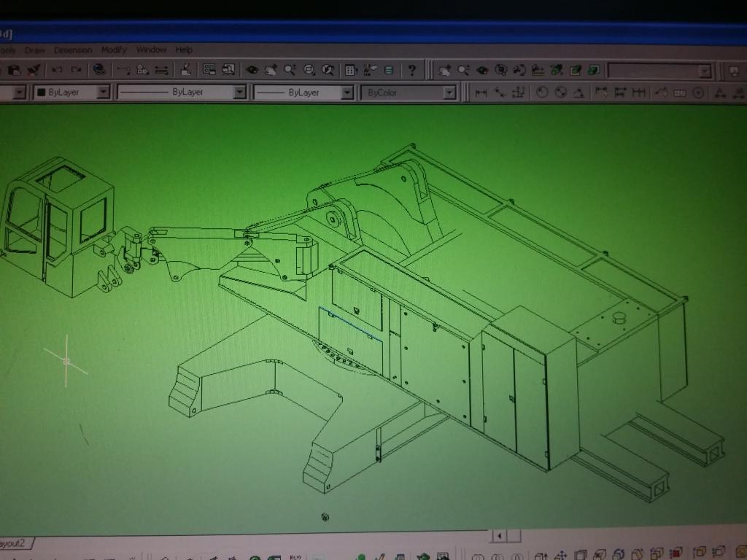
Task: Click the Distance inquiry icon
Action: click(161, 71)
